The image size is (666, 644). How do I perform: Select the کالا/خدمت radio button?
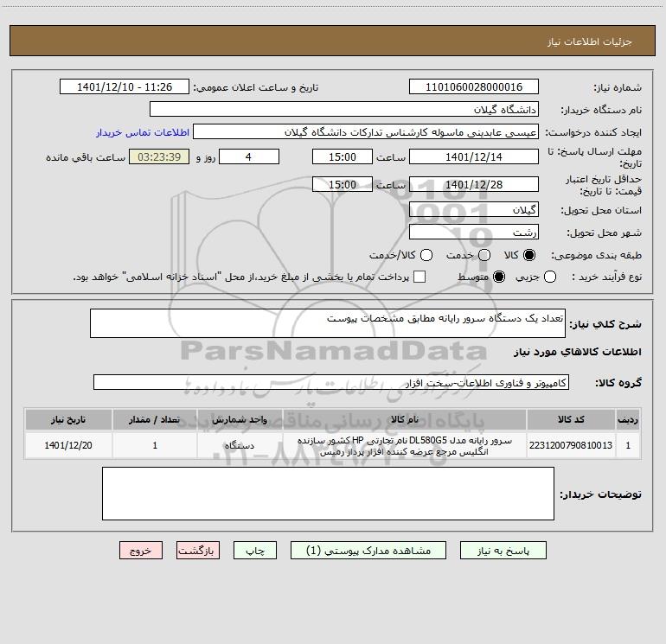pos(426,255)
